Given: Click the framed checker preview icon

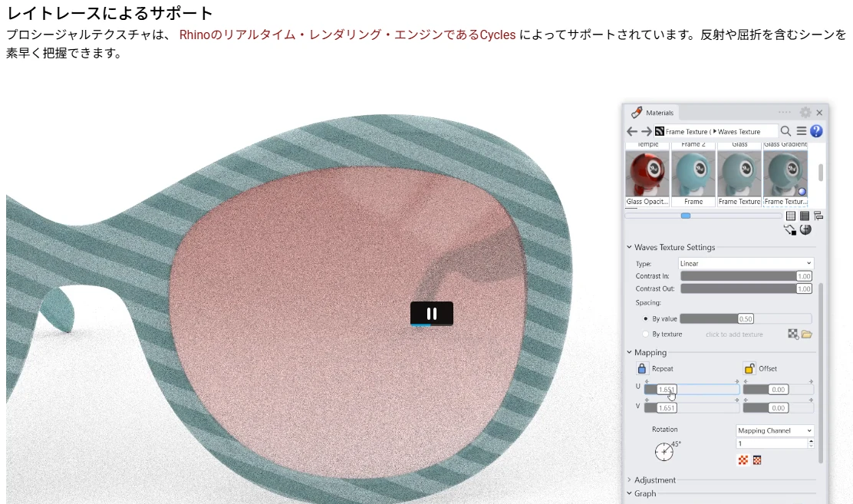Looking at the screenshot, I should [x=756, y=460].
